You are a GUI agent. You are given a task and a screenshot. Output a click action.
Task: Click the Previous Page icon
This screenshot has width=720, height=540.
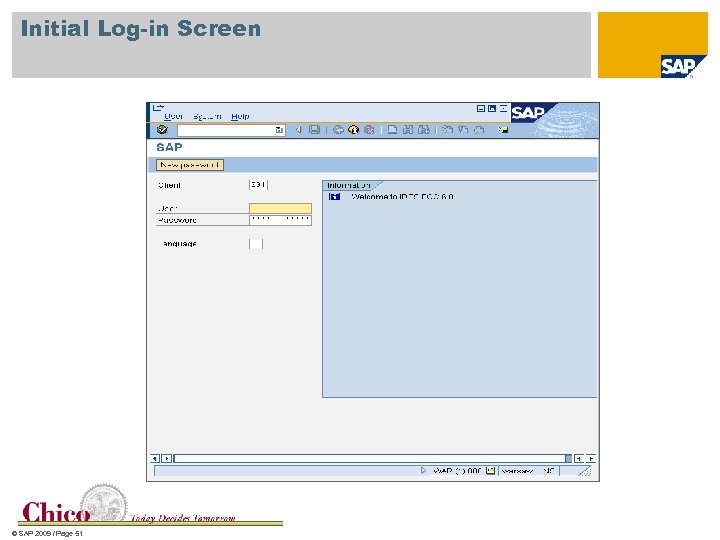(463, 130)
